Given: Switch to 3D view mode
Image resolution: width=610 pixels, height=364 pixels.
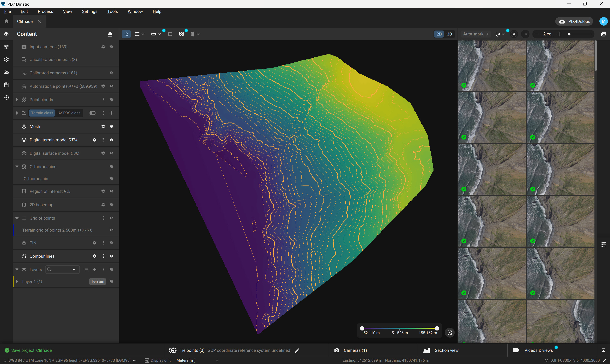Looking at the screenshot, I should pos(449,34).
